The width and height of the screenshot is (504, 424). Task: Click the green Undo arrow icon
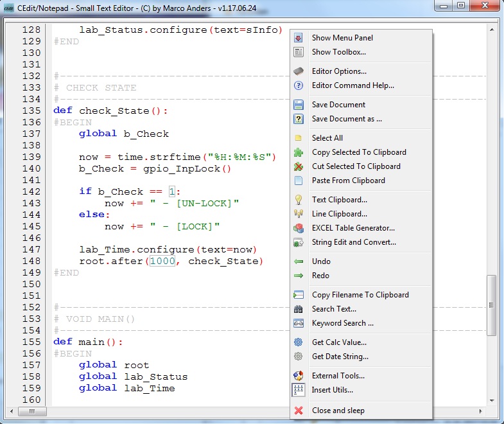[x=299, y=261]
